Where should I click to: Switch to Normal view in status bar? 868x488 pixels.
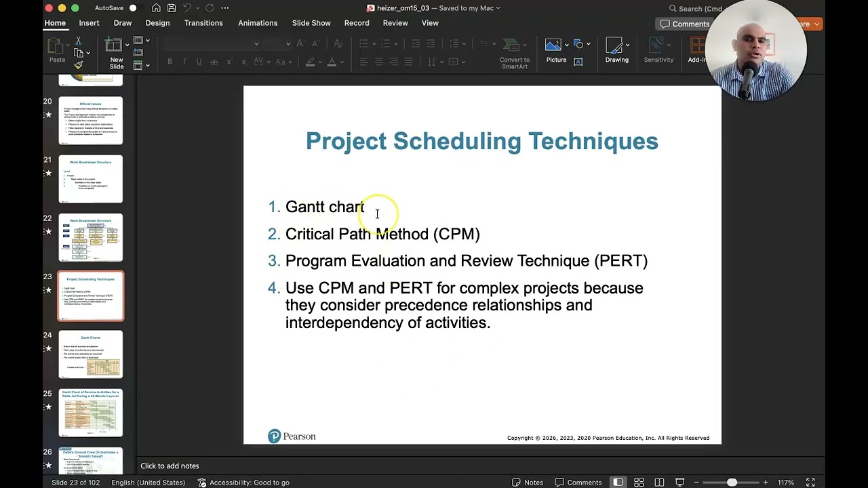(618, 483)
